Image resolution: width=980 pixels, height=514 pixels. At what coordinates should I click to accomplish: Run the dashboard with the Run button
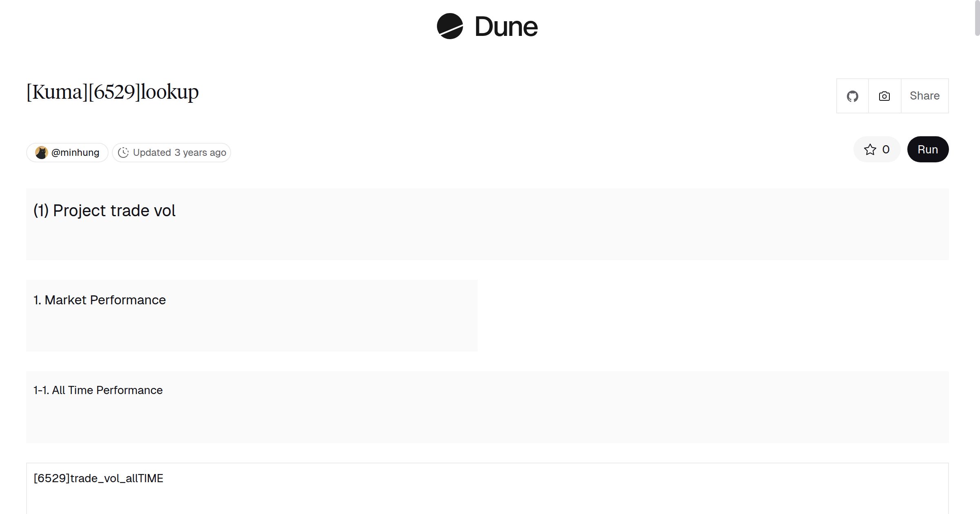point(927,150)
